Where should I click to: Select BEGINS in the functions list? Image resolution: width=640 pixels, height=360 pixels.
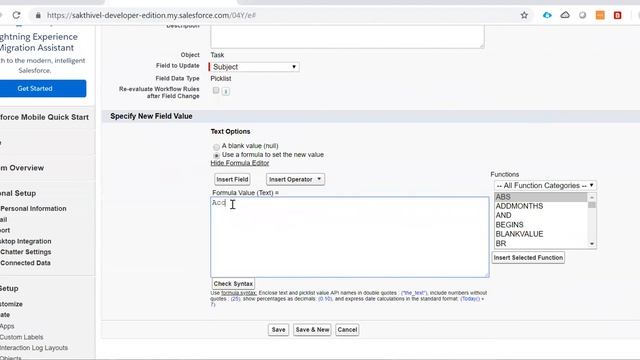click(541, 225)
